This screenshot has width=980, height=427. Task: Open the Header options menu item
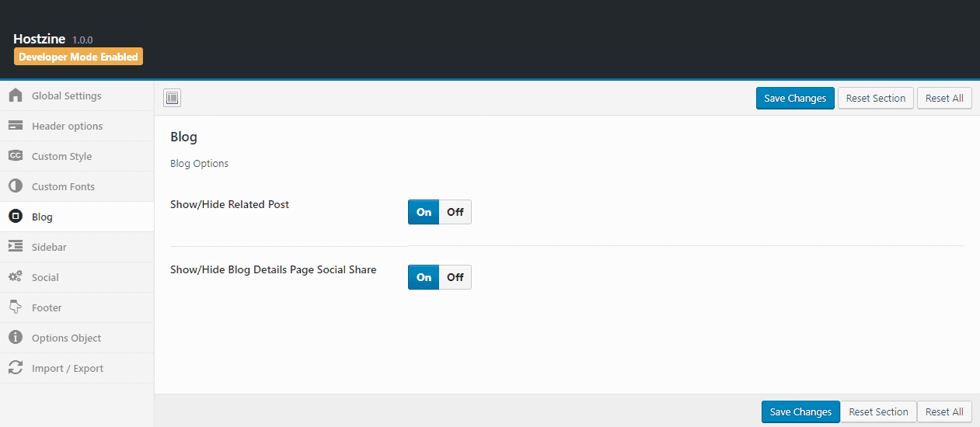[67, 126]
